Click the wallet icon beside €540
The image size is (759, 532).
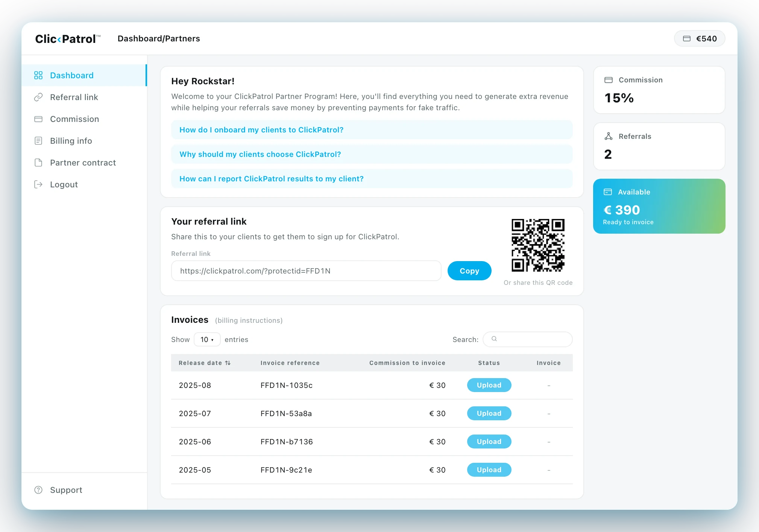tap(687, 38)
